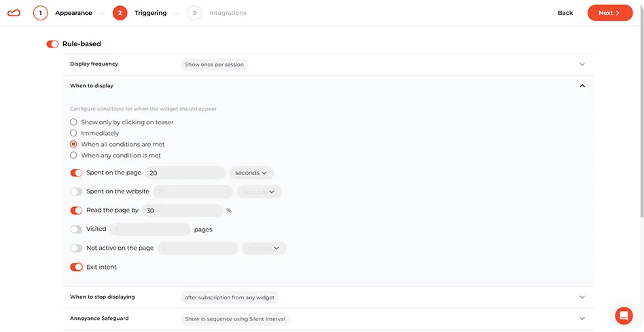The height and width of the screenshot is (332, 644).
Task: Click the Read the page by percent field
Action: [x=182, y=210]
